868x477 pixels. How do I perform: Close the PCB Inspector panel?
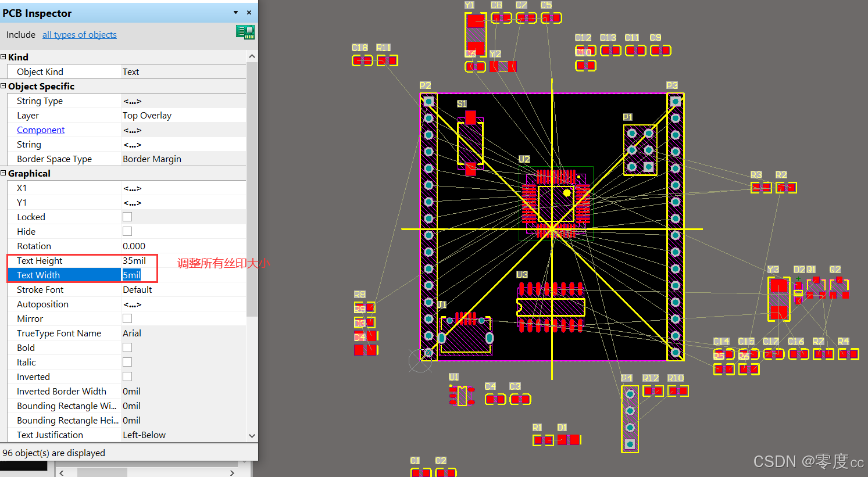click(x=249, y=12)
